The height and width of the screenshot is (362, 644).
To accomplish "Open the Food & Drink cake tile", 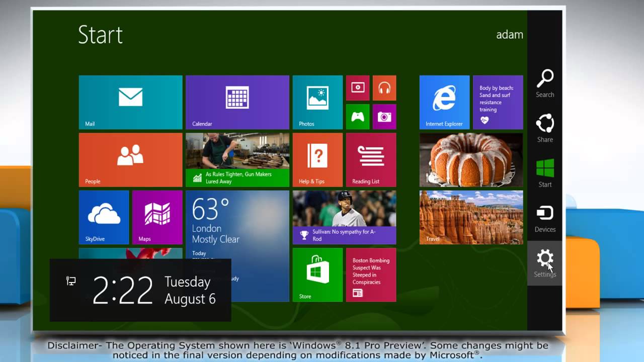I will click(x=471, y=160).
